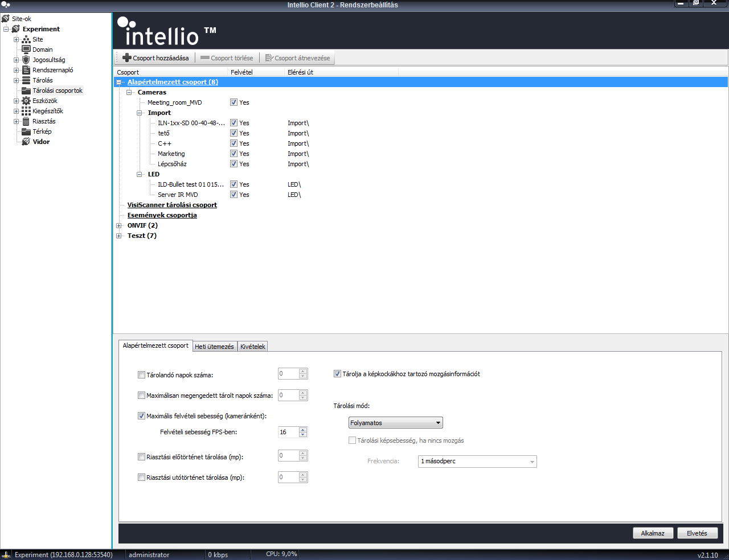
Task: Uncheck Maximális felvételi sebesség checkbox
Action: point(141,416)
